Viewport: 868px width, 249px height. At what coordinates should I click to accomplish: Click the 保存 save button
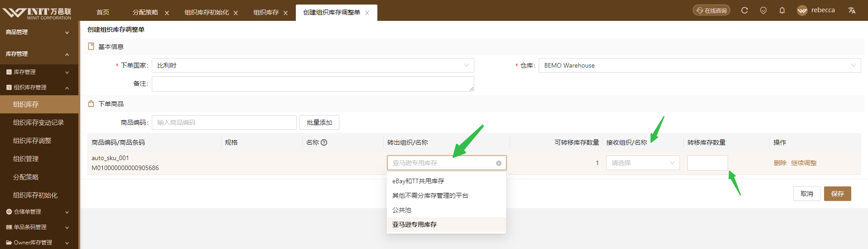(838, 194)
